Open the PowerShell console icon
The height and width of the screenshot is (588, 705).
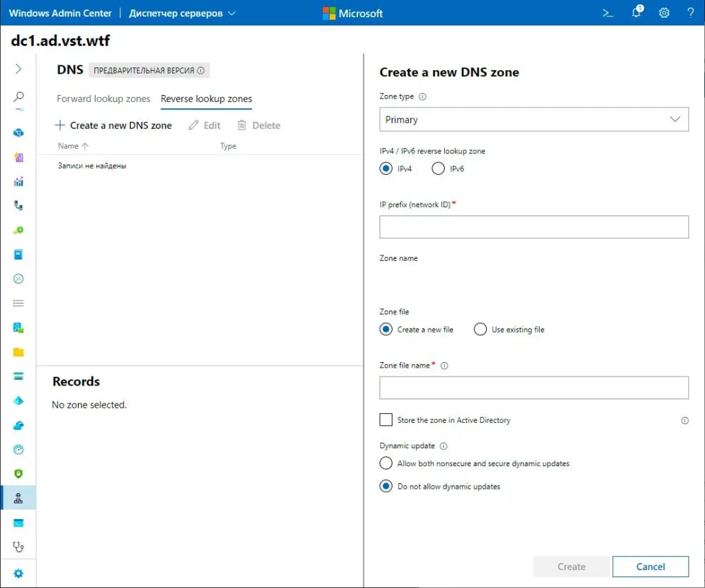608,13
